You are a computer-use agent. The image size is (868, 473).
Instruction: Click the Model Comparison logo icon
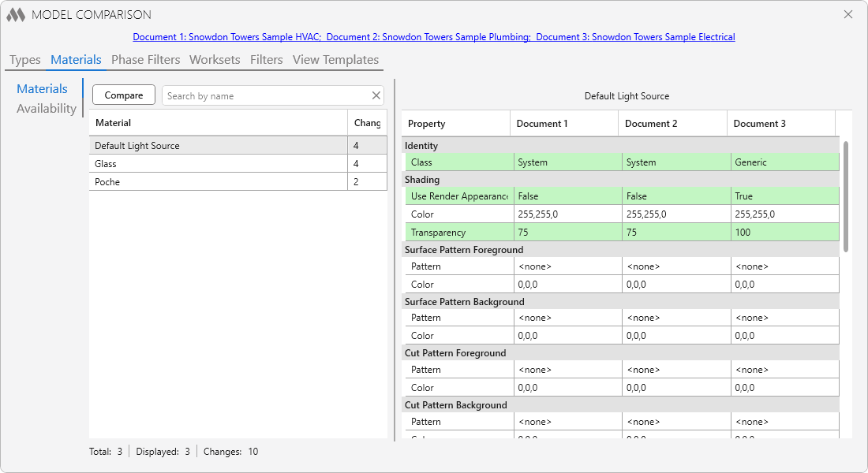pos(16,15)
